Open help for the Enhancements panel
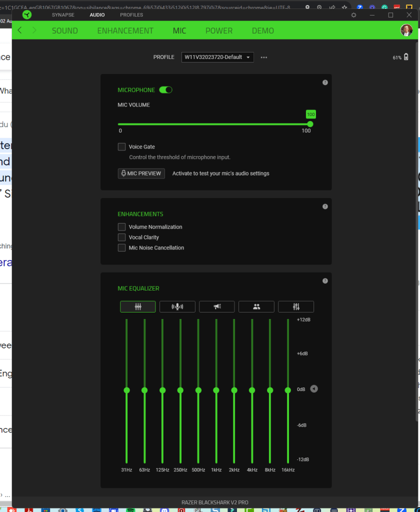The height and width of the screenshot is (512, 420). [325, 206]
